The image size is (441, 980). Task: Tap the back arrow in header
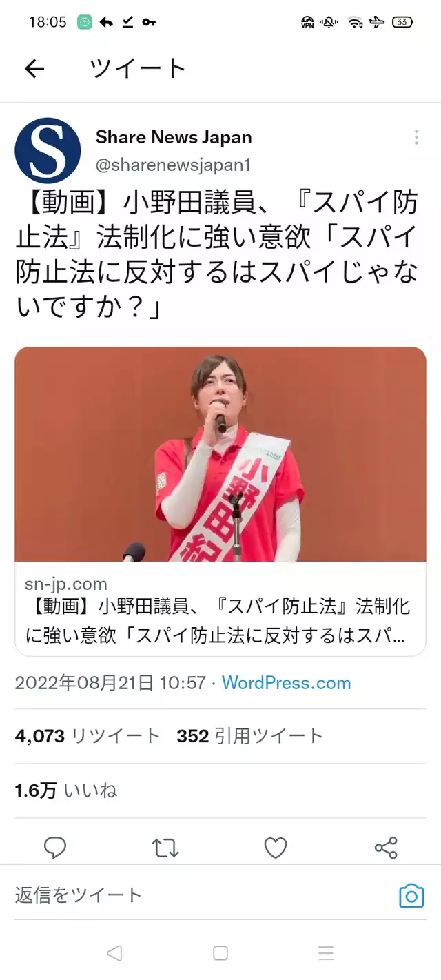[34, 68]
